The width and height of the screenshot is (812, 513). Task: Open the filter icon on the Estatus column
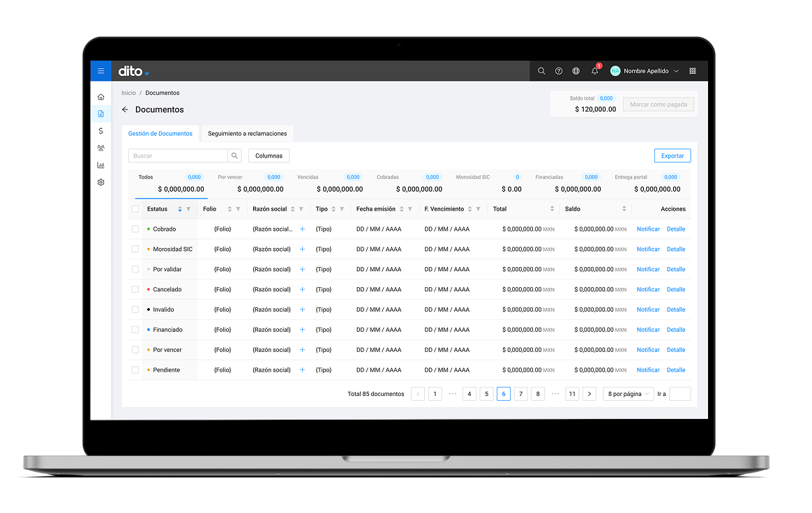188,209
